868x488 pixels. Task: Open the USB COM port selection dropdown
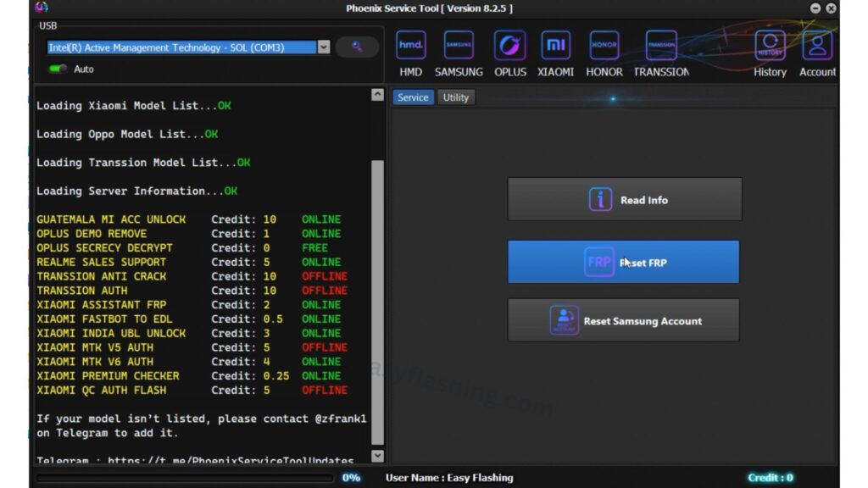tap(178, 47)
